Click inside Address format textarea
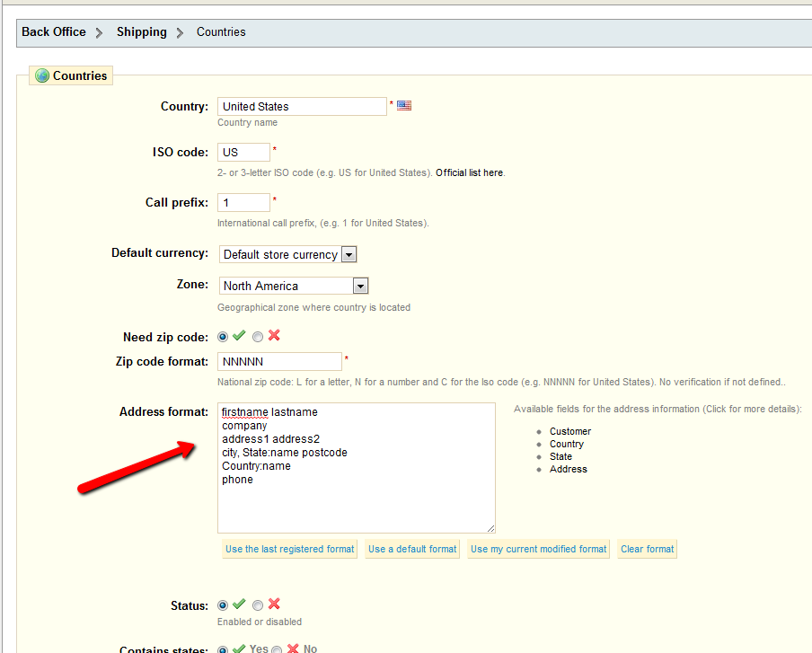 pos(357,468)
